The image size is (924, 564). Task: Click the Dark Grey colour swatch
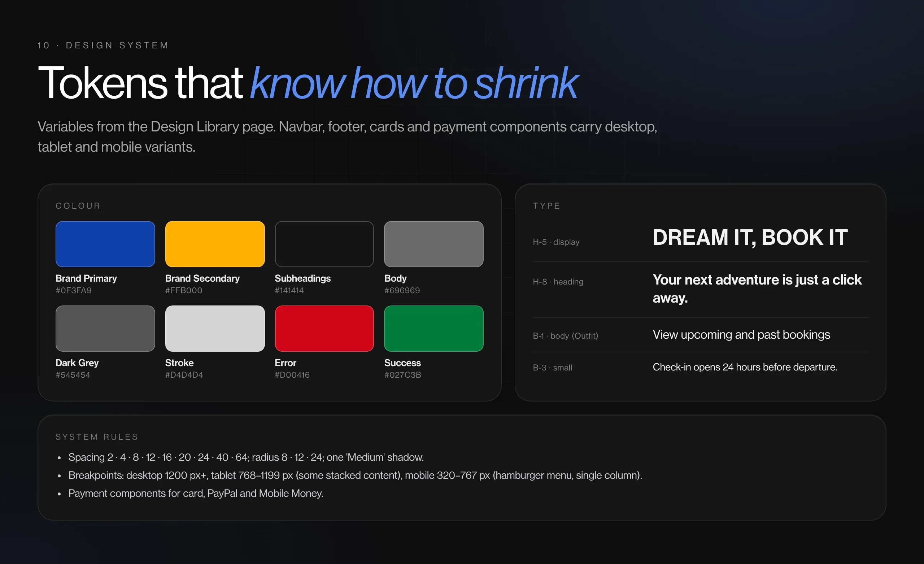pyautogui.click(x=105, y=328)
